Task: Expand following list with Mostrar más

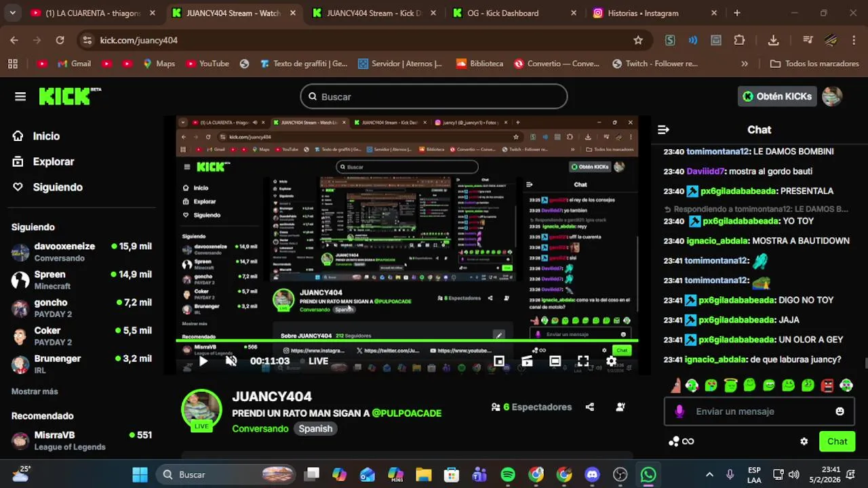Action: click(x=35, y=392)
